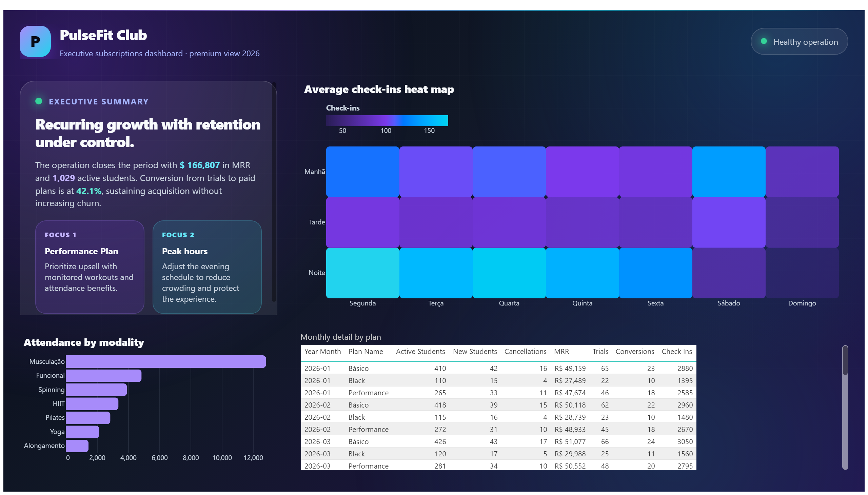Click the MRR cell 'R$ 27,489'
This screenshot has height=495, width=868.
570,381
